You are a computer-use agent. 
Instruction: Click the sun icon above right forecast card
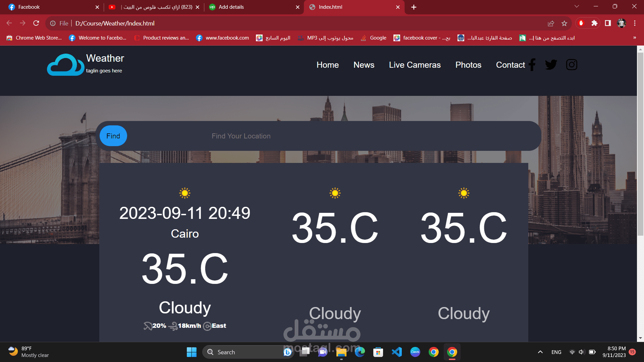tap(464, 193)
